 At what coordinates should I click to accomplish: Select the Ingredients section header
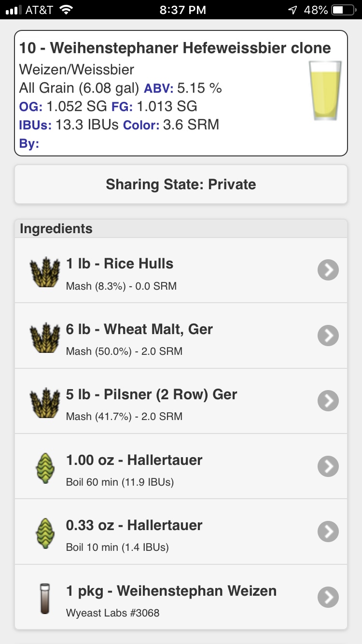click(x=181, y=229)
